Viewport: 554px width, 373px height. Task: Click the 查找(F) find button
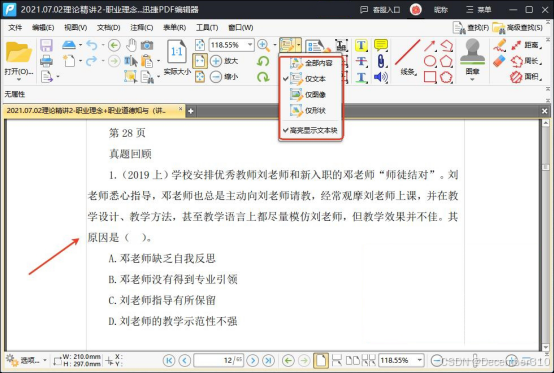471,28
